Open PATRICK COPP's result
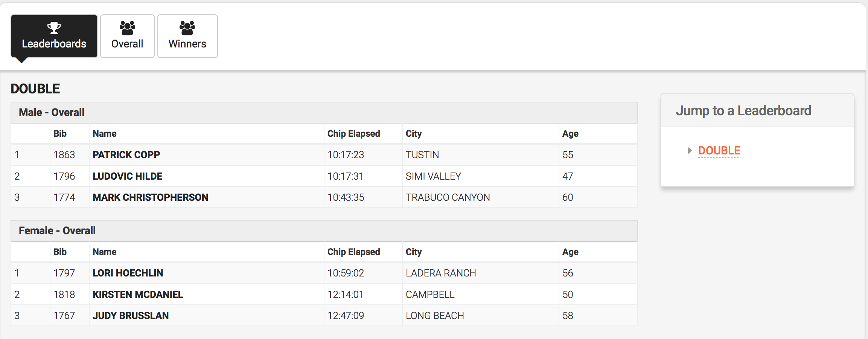Viewport: 868px width, 339px height. coord(126,155)
